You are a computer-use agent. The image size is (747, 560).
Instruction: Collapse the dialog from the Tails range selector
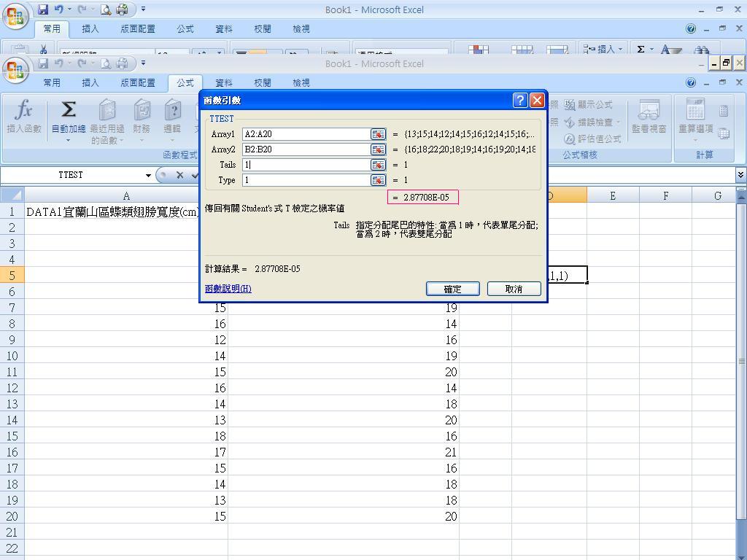tap(379, 165)
